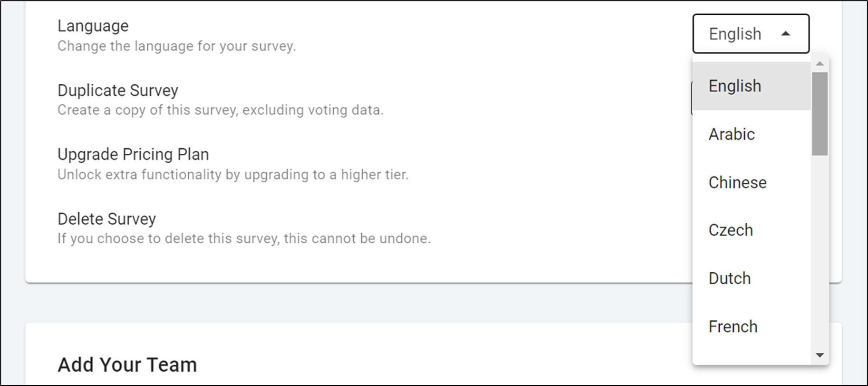
Task: Click the caret arrow in Language dropdown
Action: 785,34
